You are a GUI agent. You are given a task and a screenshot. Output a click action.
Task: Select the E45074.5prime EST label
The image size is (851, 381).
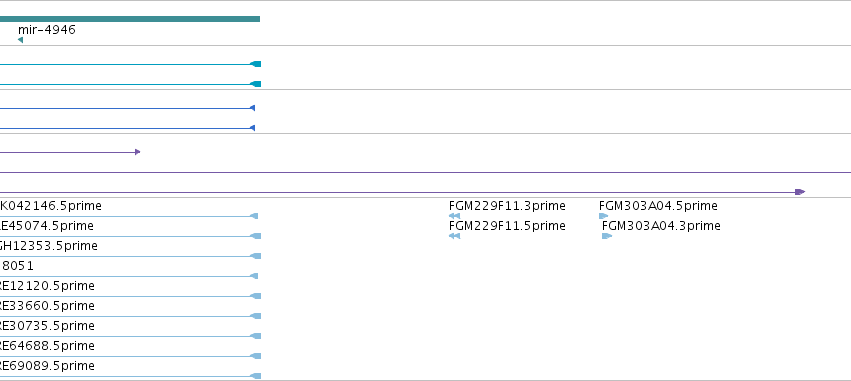pyautogui.click(x=47, y=226)
